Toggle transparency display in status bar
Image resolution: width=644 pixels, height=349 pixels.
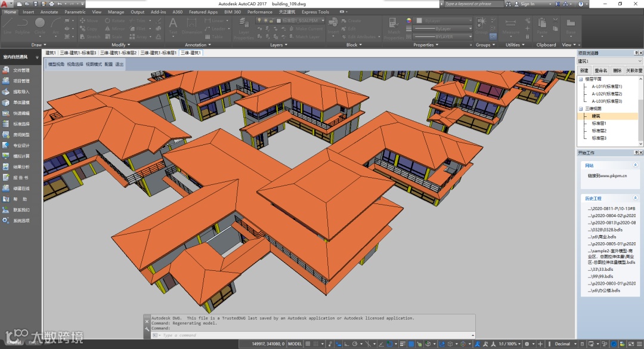click(411, 344)
